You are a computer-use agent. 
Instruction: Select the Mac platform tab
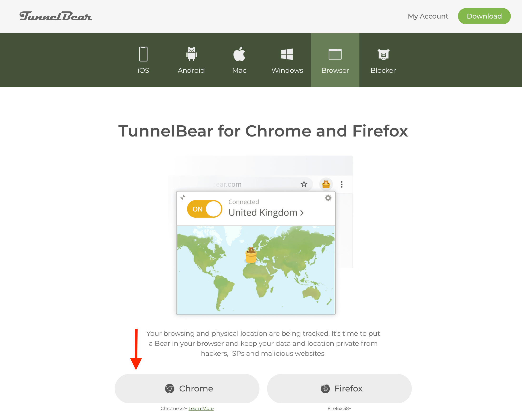tap(239, 60)
